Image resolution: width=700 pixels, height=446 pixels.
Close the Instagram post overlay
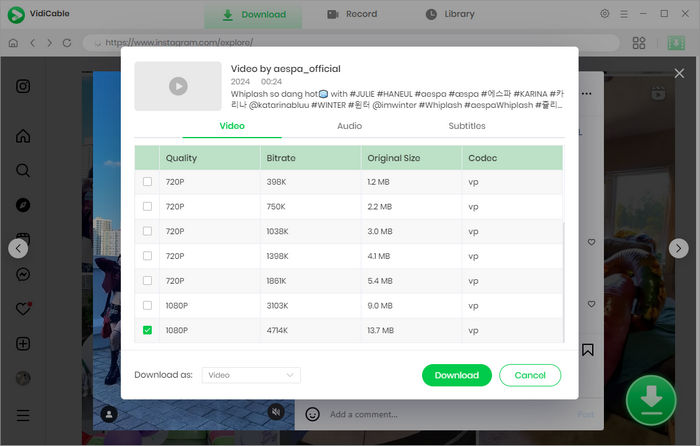pos(679,73)
